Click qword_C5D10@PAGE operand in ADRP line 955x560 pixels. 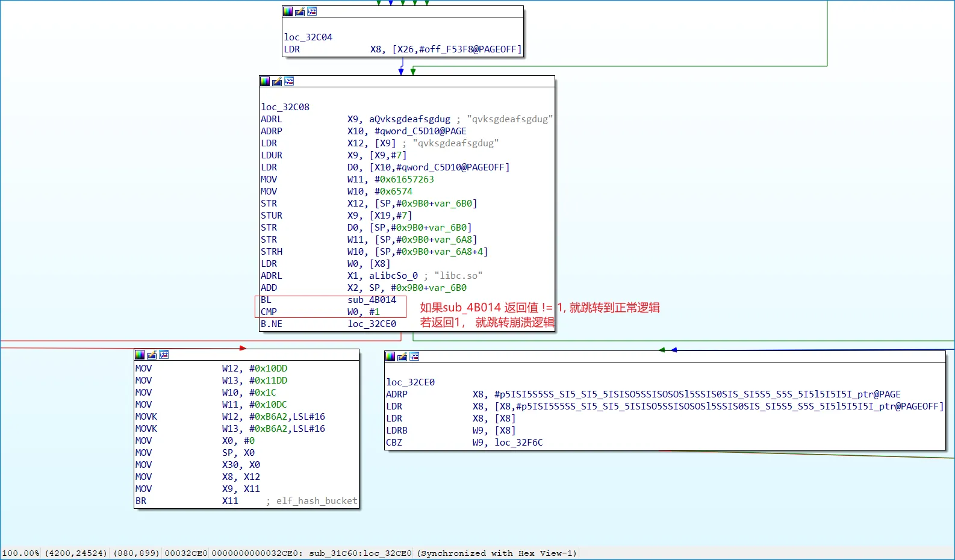[x=420, y=131]
